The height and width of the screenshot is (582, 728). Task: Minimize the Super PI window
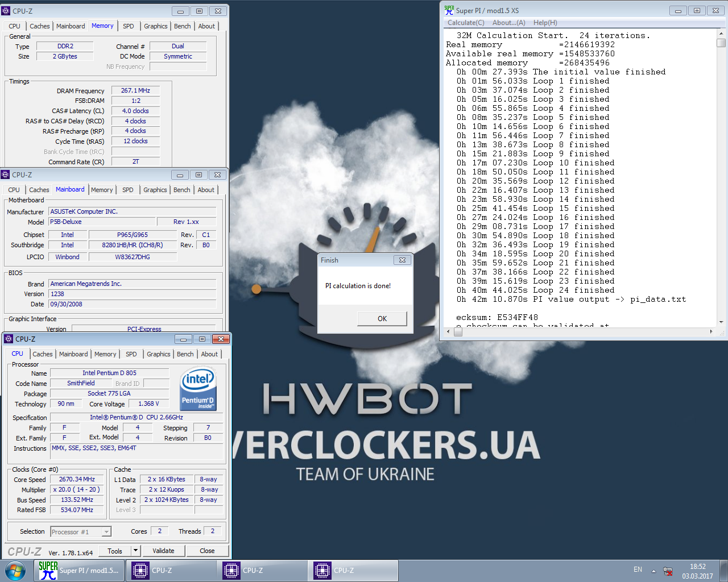click(x=678, y=11)
